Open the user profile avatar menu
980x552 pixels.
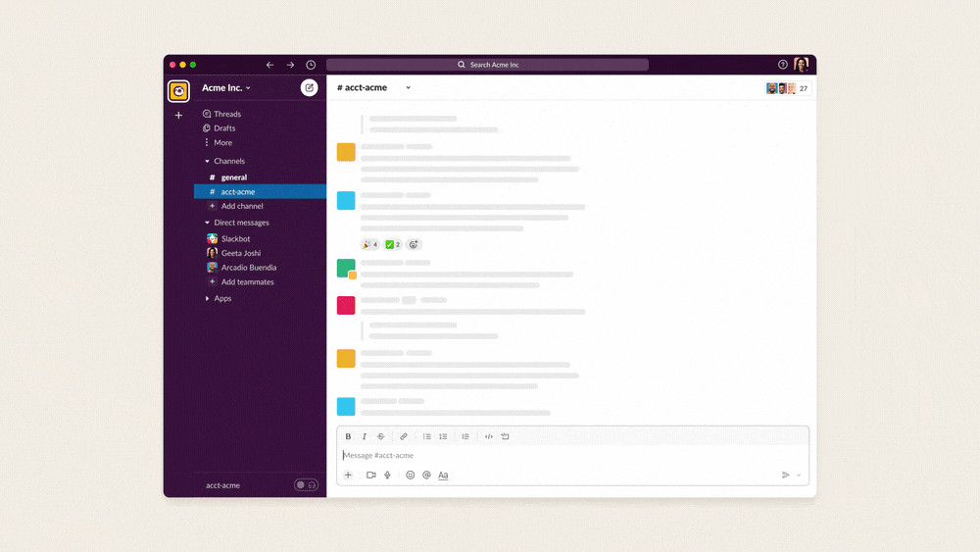(801, 64)
